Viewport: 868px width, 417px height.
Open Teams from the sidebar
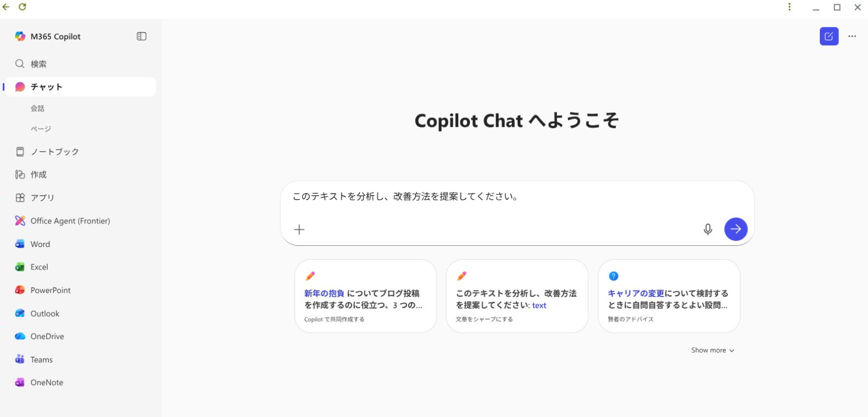41,359
